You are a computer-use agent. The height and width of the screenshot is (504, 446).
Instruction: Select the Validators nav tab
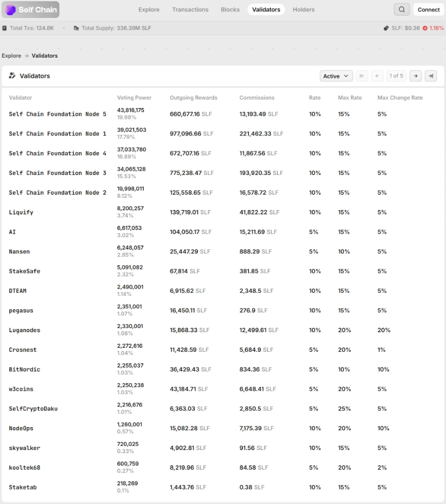(x=266, y=10)
